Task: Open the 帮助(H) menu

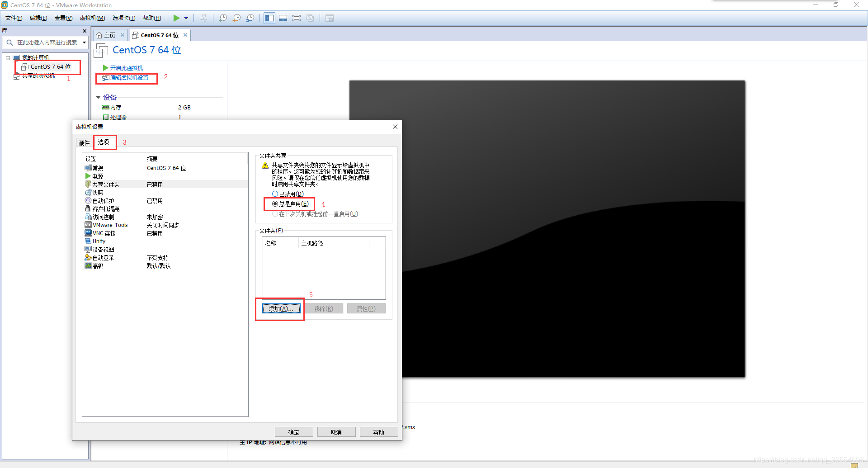Action: (152, 18)
